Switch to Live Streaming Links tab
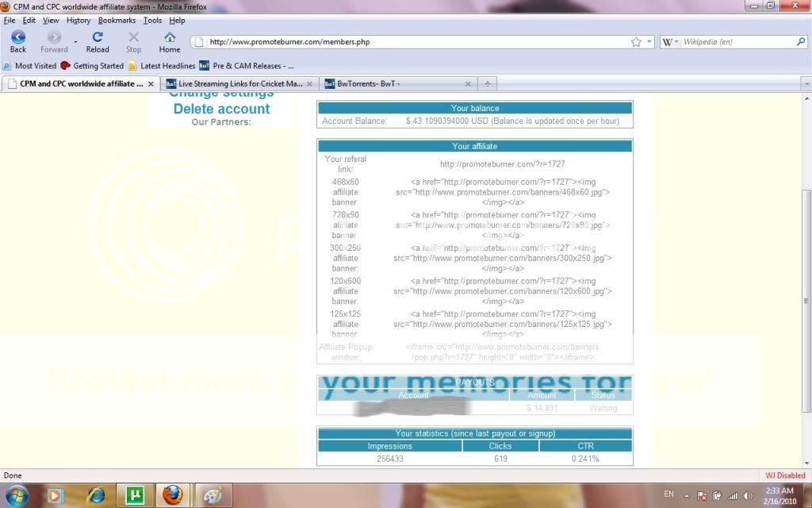The image size is (812, 508). coord(235,83)
